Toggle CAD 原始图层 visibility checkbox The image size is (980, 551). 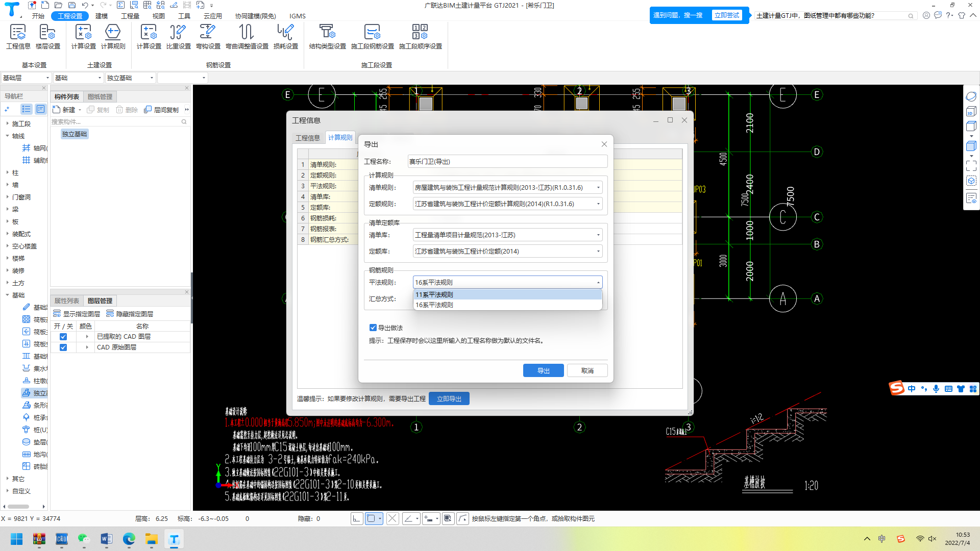[63, 347]
